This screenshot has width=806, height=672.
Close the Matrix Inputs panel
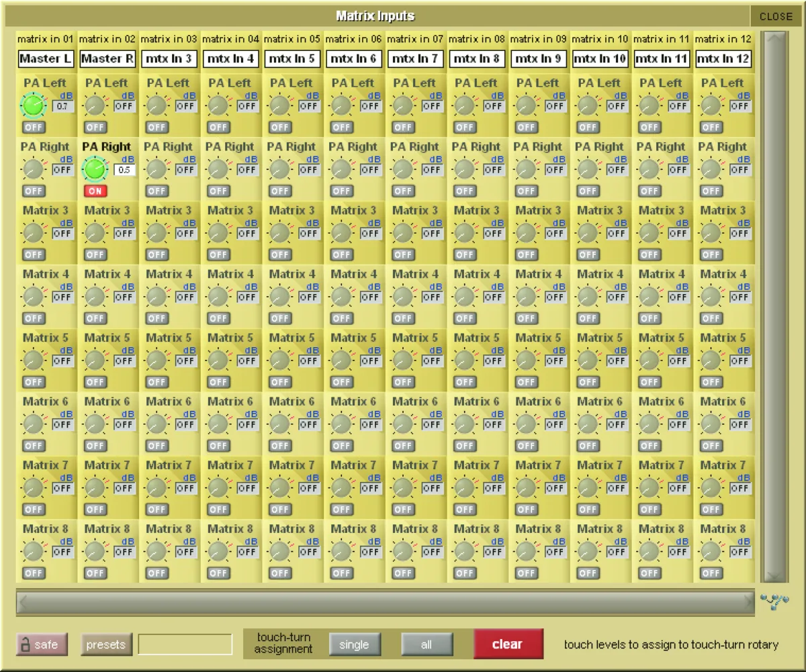[776, 16]
